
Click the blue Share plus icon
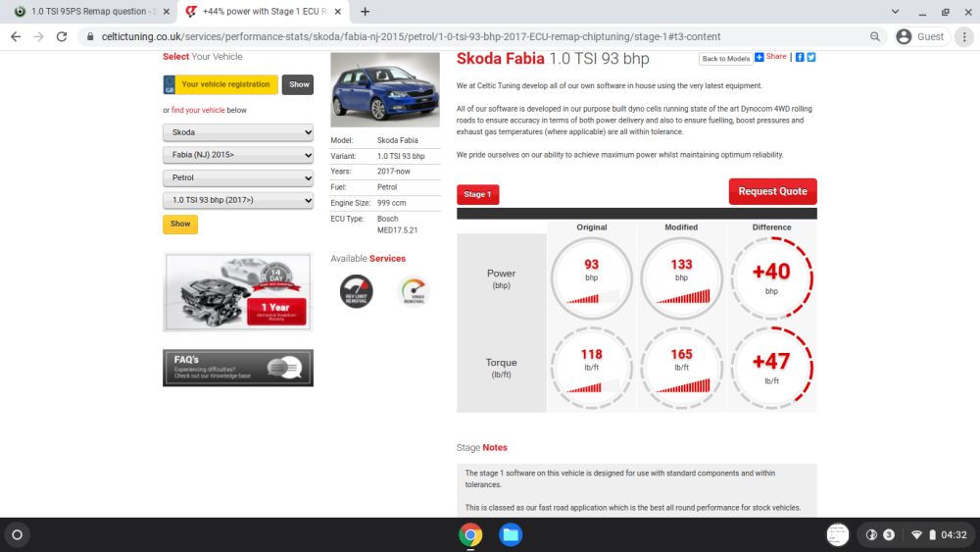(759, 57)
